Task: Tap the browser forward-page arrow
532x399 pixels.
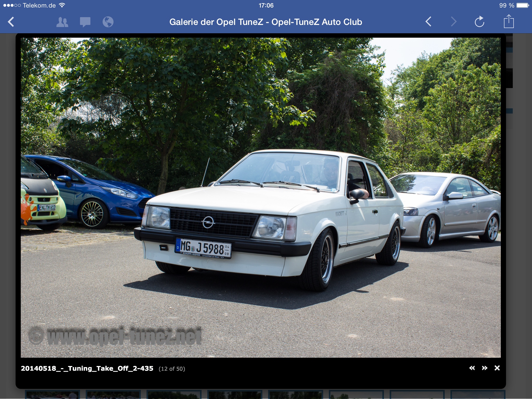Action: (454, 22)
